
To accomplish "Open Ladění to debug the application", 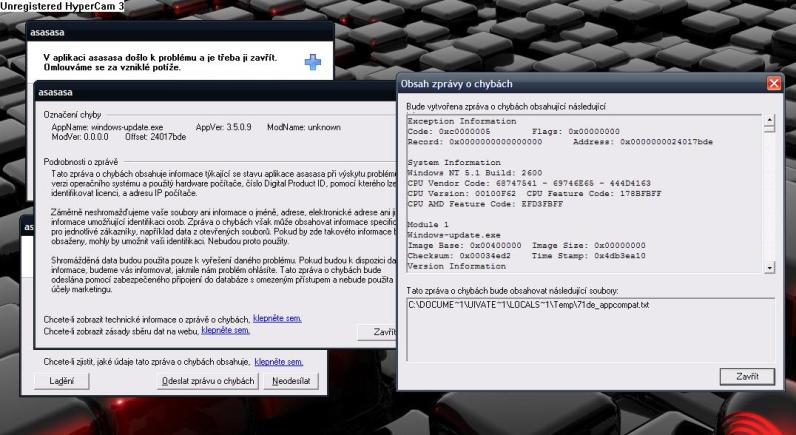I will (x=61, y=381).
